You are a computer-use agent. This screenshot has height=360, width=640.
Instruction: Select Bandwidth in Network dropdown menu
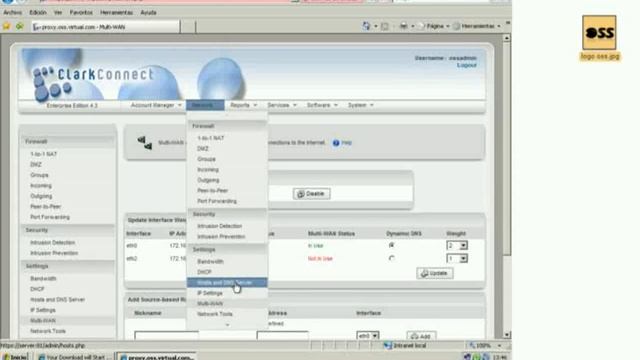pos(210,262)
